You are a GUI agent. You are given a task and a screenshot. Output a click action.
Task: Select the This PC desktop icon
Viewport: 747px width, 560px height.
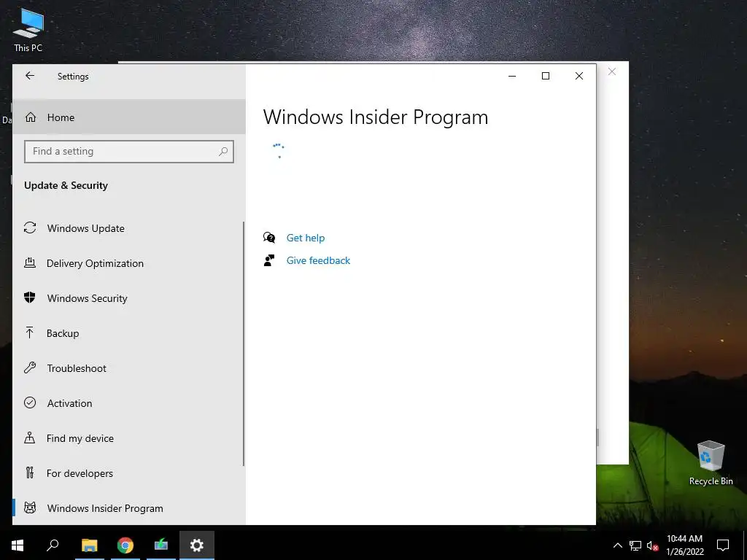pyautogui.click(x=28, y=29)
